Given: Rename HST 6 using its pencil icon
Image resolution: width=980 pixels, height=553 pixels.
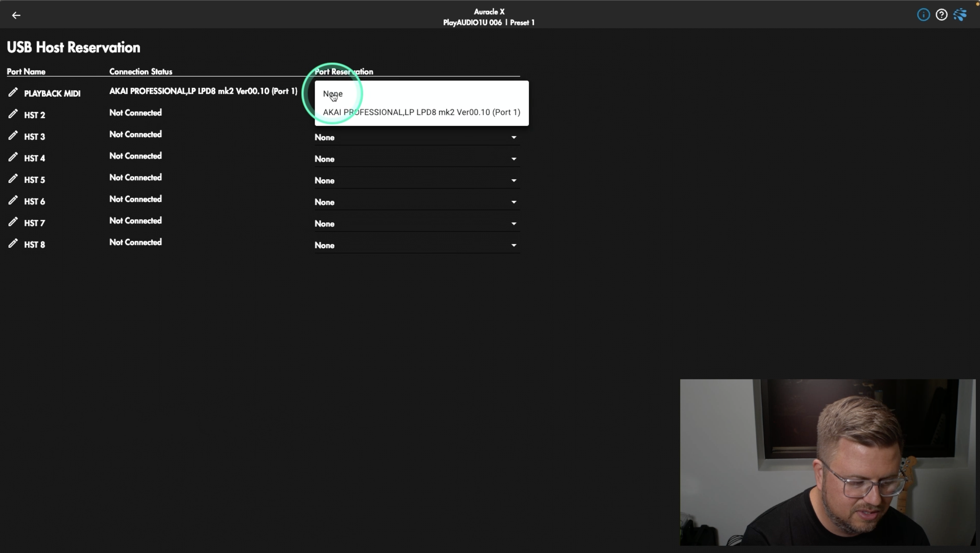Looking at the screenshot, I should tap(13, 200).
